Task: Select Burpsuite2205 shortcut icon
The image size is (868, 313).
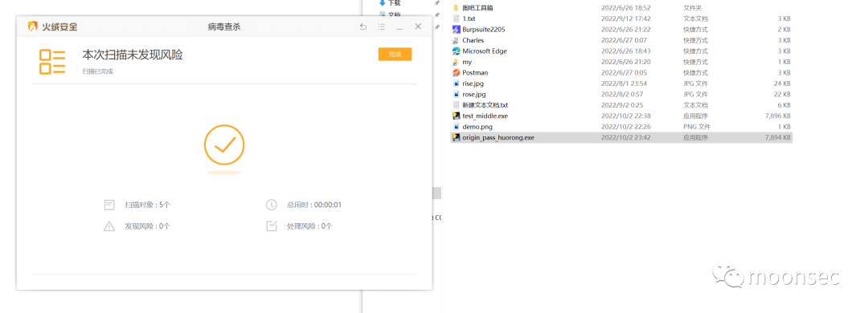Action: (457, 30)
